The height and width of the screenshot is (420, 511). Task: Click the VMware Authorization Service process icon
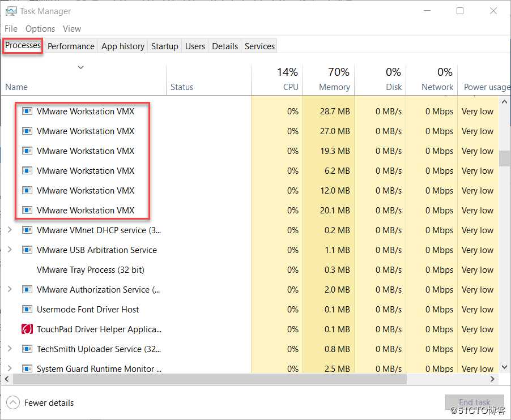27,289
